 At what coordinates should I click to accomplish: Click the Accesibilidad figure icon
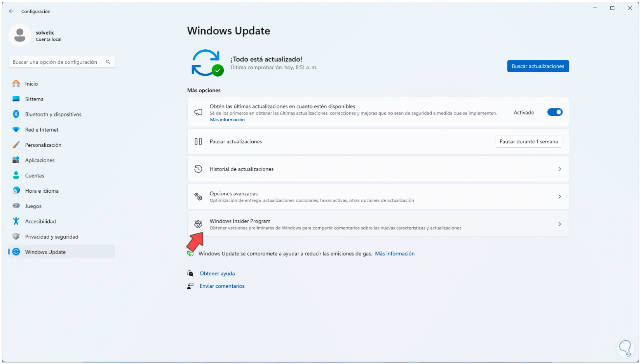[16, 221]
